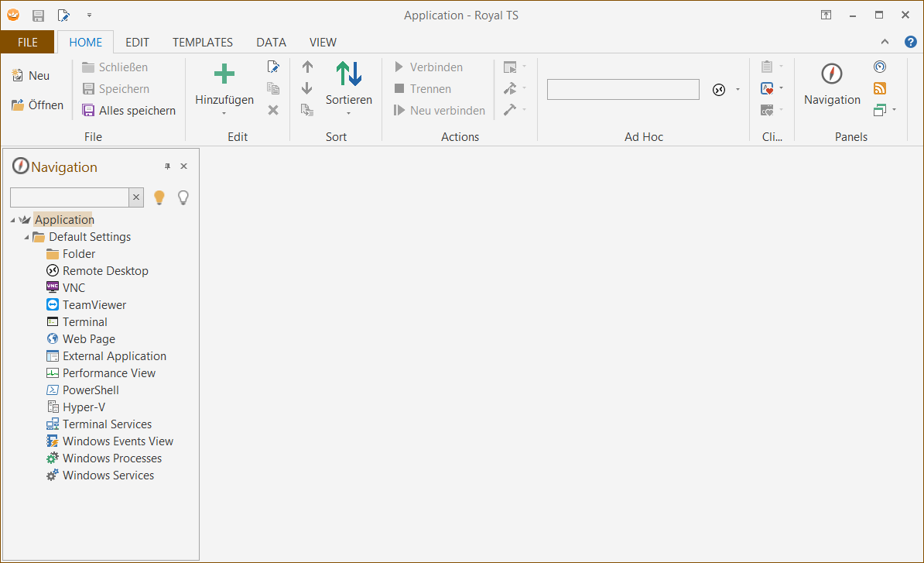Image resolution: width=924 pixels, height=563 pixels.
Task: Collapse the Application tree node
Action: (x=13, y=220)
